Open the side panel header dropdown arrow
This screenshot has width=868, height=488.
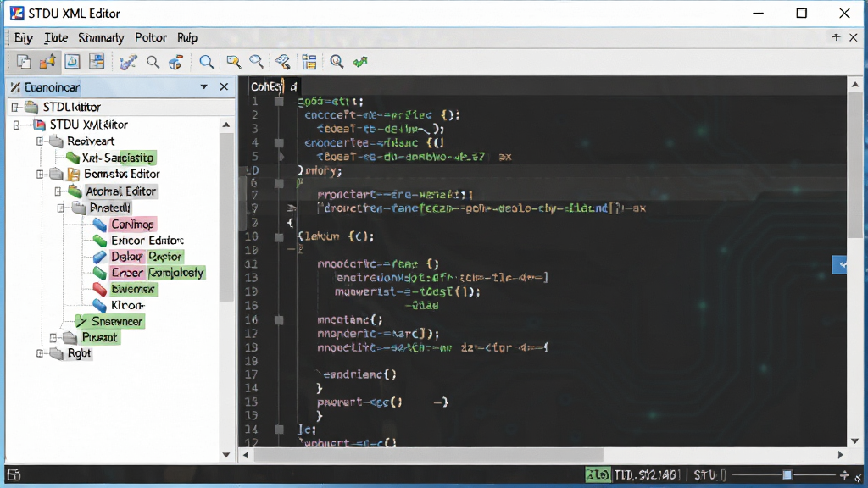[x=203, y=87]
